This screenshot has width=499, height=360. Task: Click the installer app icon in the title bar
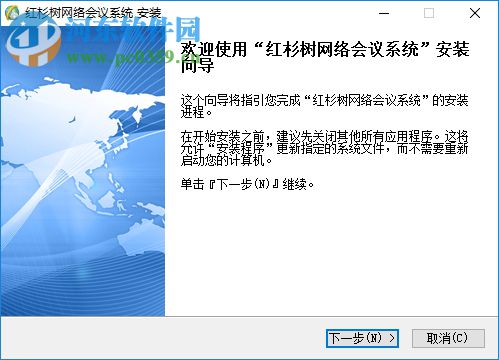[x=13, y=13]
